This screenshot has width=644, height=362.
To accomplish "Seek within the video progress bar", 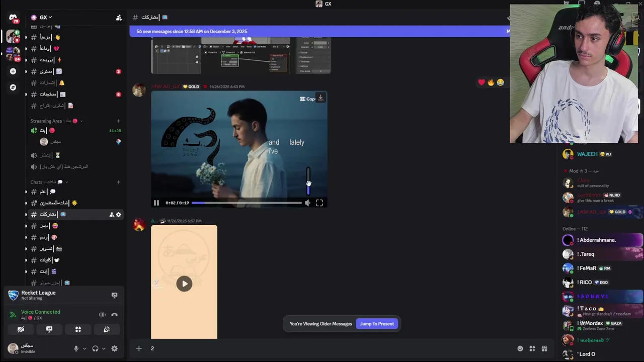I will pyautogui.click(x=247, y=203).
